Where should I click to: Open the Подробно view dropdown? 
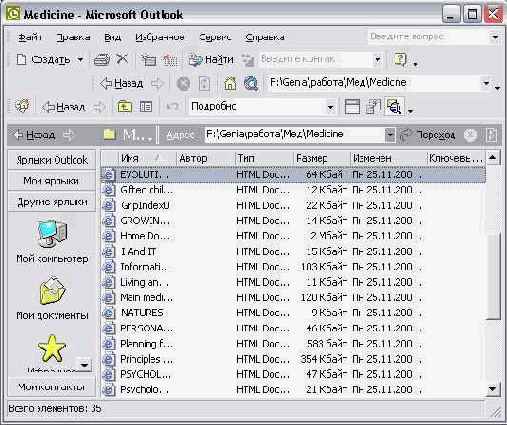click(330, 107)
